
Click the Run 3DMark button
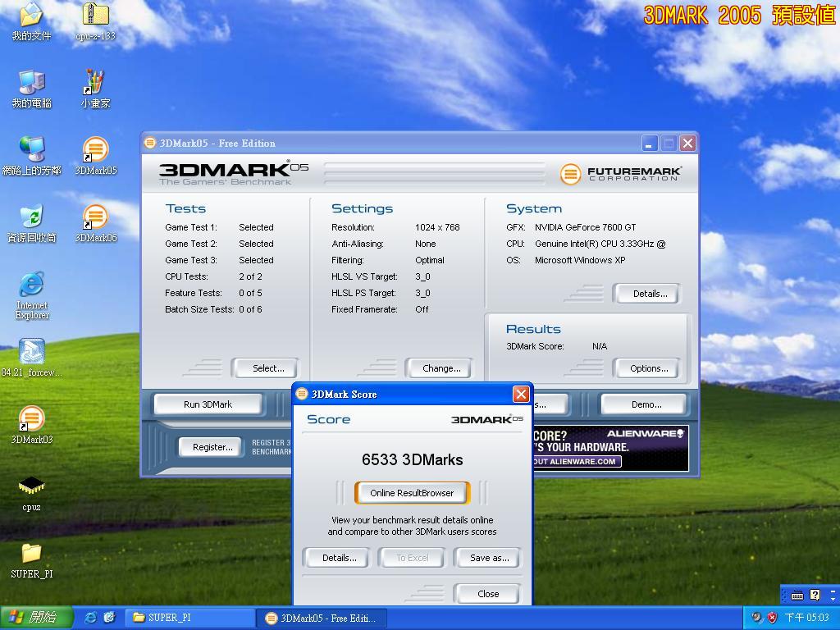click(x=208, y=404)
